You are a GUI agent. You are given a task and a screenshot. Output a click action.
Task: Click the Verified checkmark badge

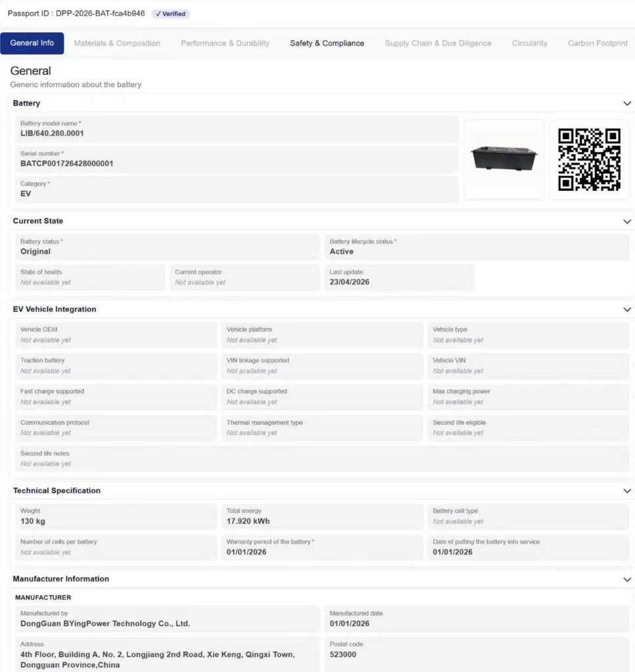pyautogui.click(x=171, y=14)
